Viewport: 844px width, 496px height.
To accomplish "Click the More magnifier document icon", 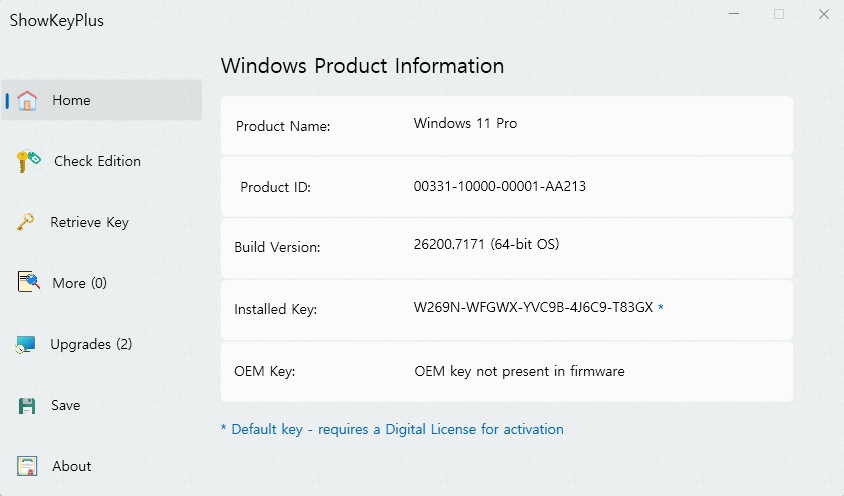I will [29, 282].
